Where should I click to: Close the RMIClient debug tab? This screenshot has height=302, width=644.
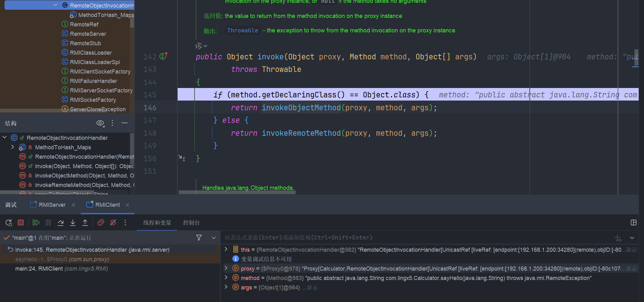(127, 205)
